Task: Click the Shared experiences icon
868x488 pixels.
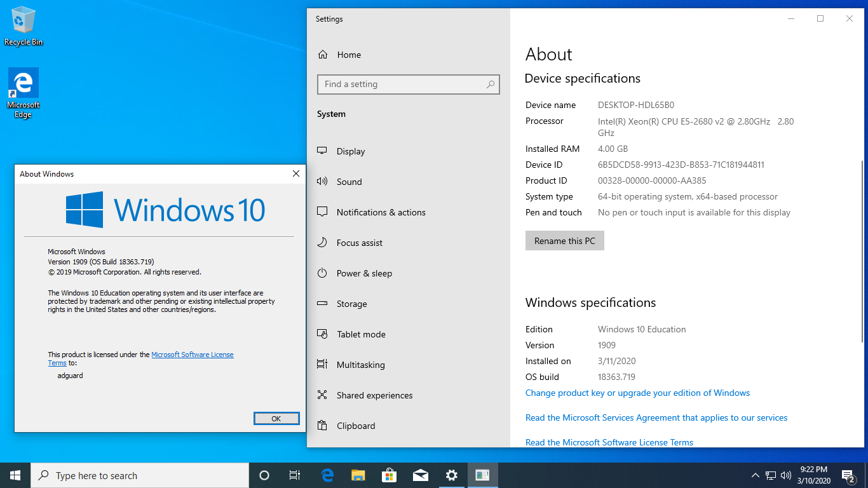Action: point(322,395)
